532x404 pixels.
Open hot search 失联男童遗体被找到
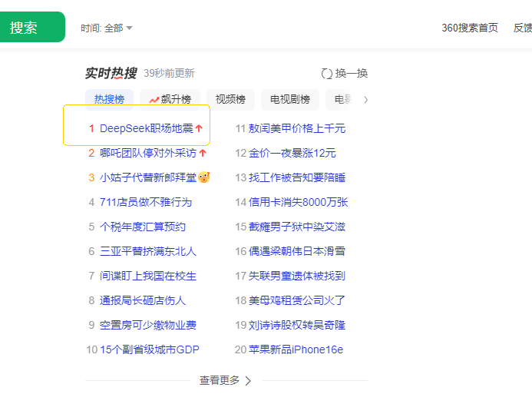point(297,276)
